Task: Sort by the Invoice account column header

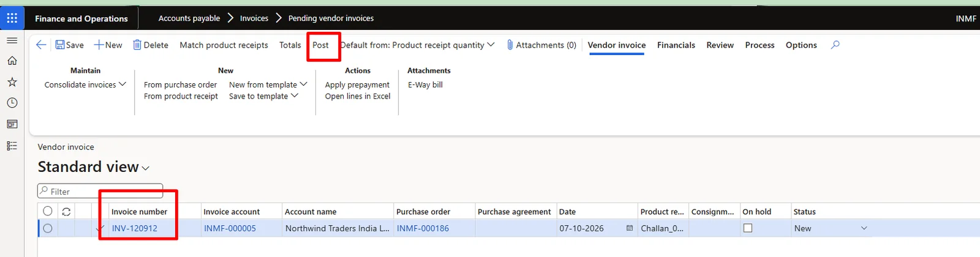Action: tap(232, 212)
